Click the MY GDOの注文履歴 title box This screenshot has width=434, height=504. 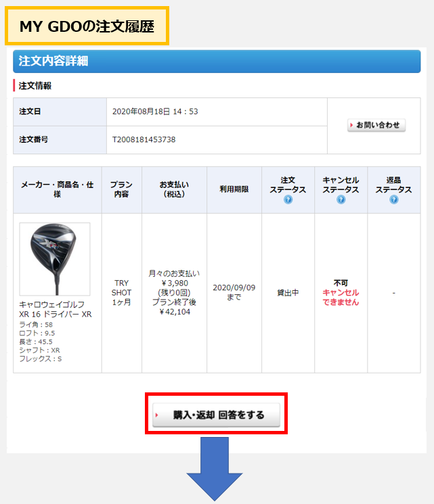coord(87,26)
